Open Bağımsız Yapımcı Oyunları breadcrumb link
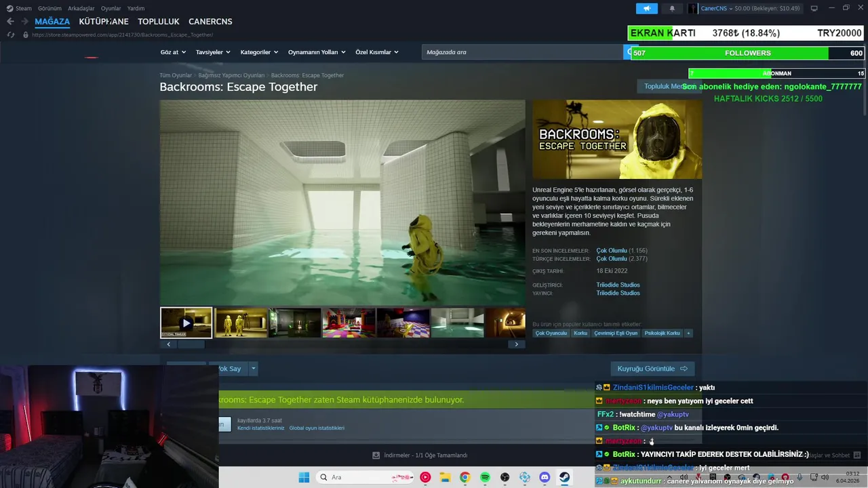 pos(231,75)
